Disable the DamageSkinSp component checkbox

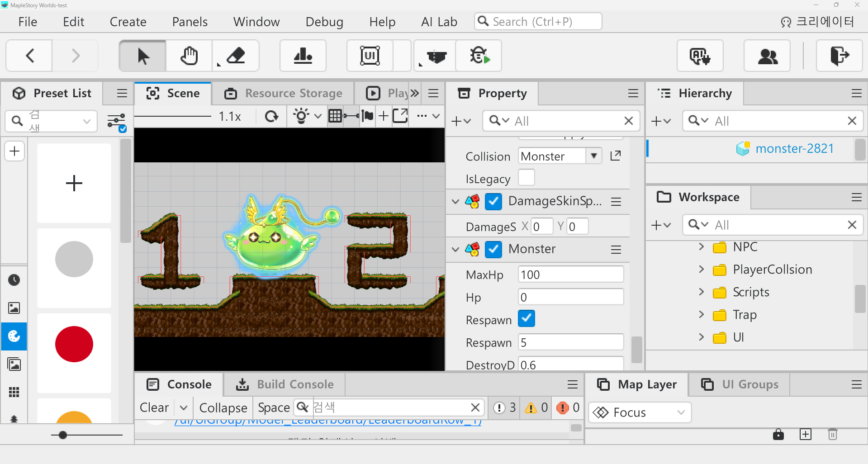(x=493, y=201)
